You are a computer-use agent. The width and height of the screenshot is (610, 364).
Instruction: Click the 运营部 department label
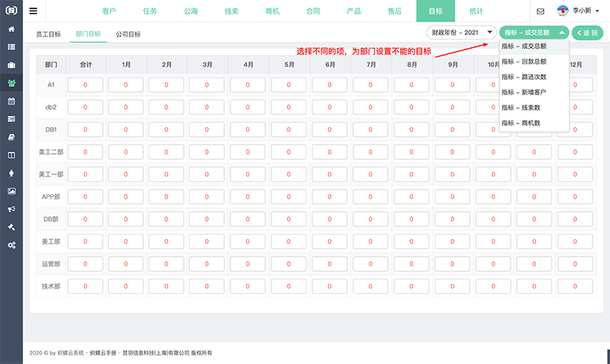51,264
